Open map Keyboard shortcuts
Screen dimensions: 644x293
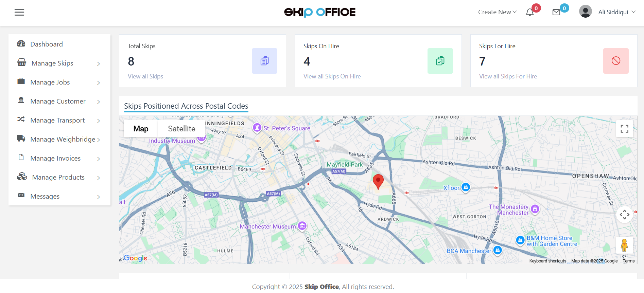click(x=547, y=261)
